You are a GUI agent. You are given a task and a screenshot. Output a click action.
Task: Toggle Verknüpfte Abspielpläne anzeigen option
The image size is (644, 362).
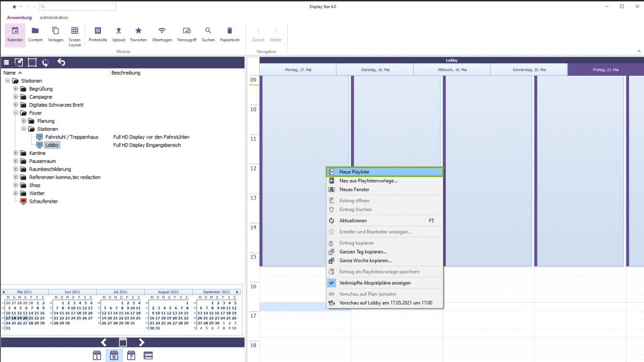click(374, 283)
